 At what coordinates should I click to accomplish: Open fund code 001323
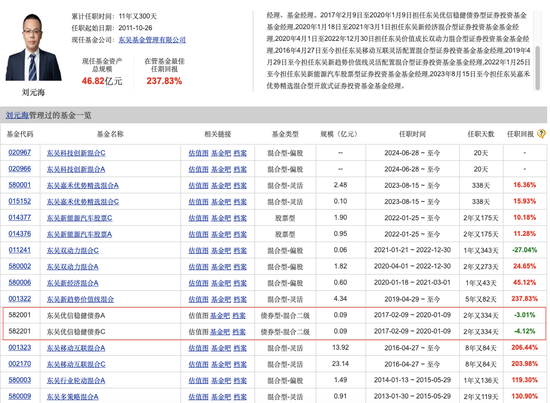pyautogui.click(x=20, y=348)
